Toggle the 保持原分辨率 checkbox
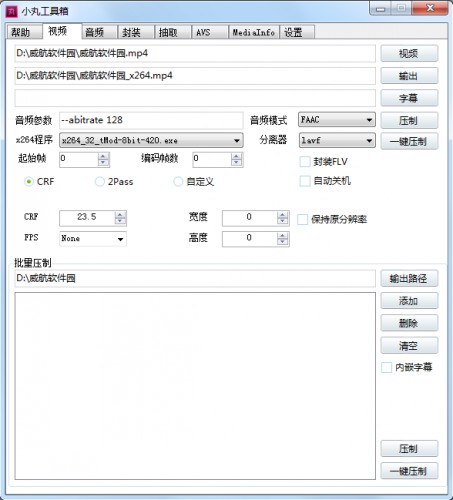 302,219
